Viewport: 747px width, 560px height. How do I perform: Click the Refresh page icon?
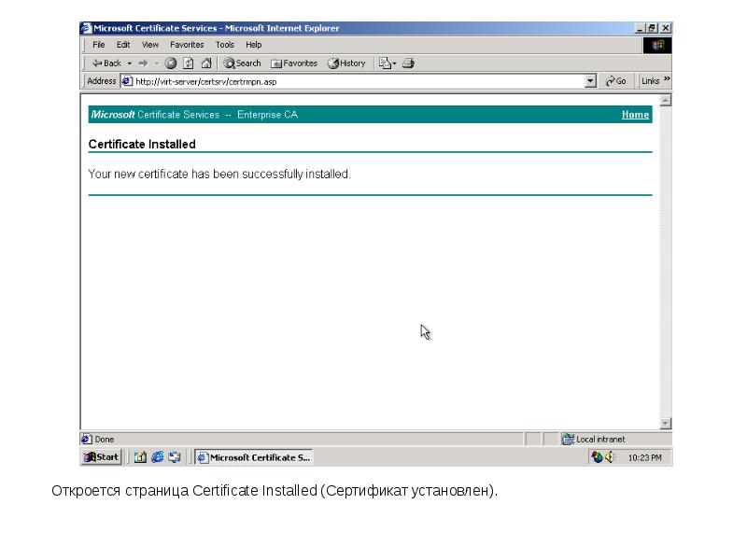coord(188,63)
